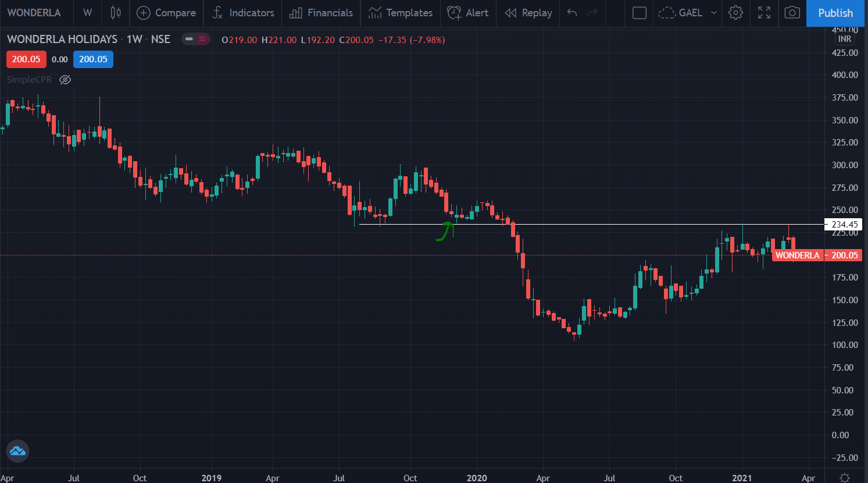
Task: Create a new Alert
Action: (x=468, y=13)
